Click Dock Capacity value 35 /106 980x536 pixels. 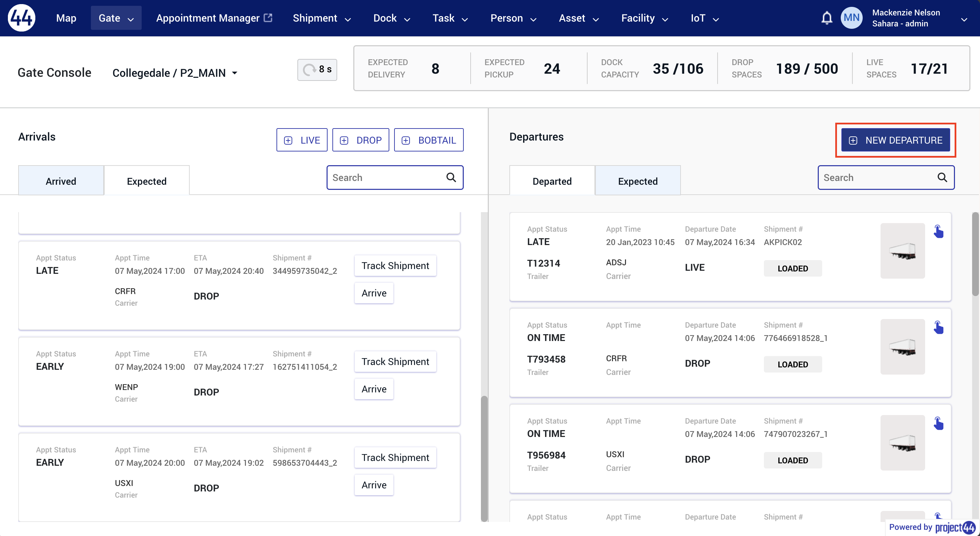tap(678, 69)
